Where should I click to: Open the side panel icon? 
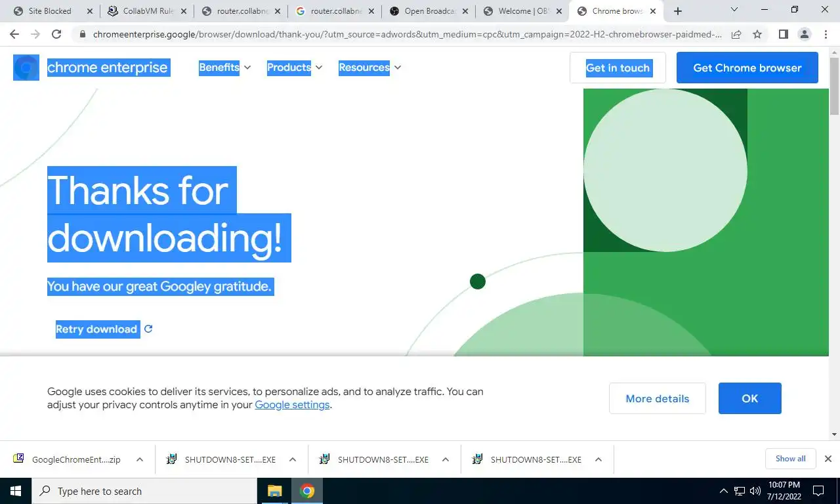click(783, 35)
